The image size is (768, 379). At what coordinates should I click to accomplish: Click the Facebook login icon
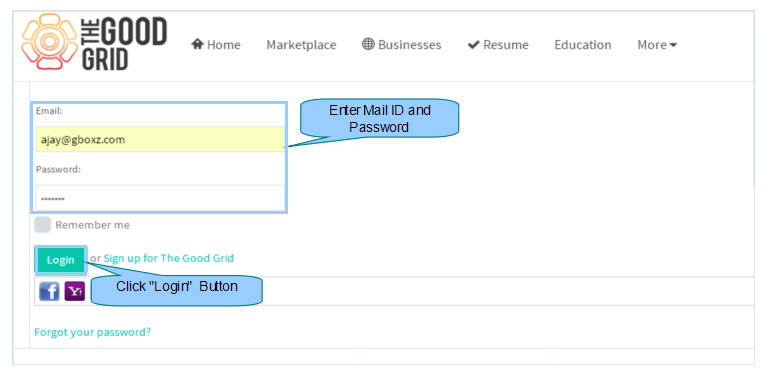49,291
